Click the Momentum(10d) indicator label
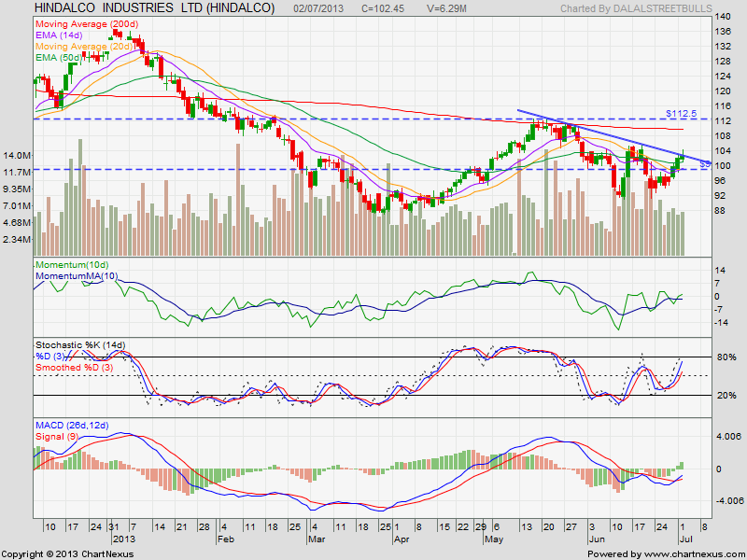The image size is (747, 560). (72, 265)
